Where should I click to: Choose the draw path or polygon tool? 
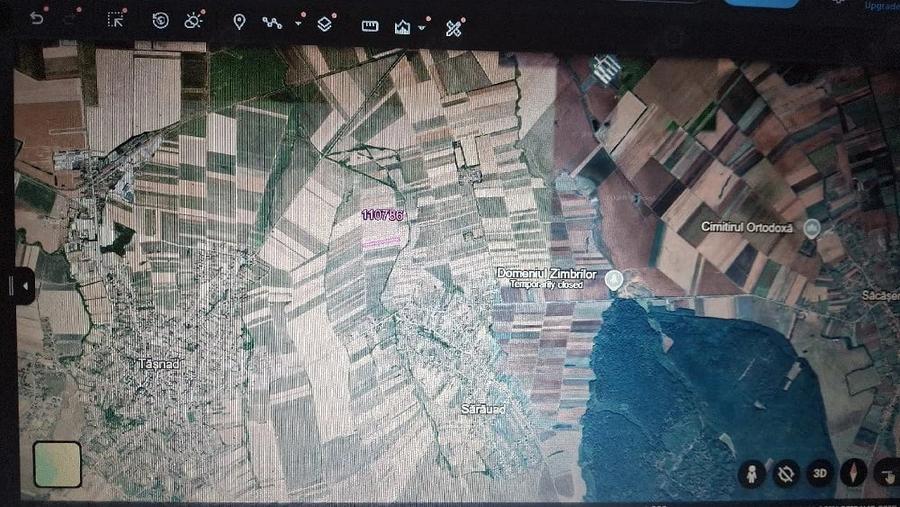[x=272, y=23]
